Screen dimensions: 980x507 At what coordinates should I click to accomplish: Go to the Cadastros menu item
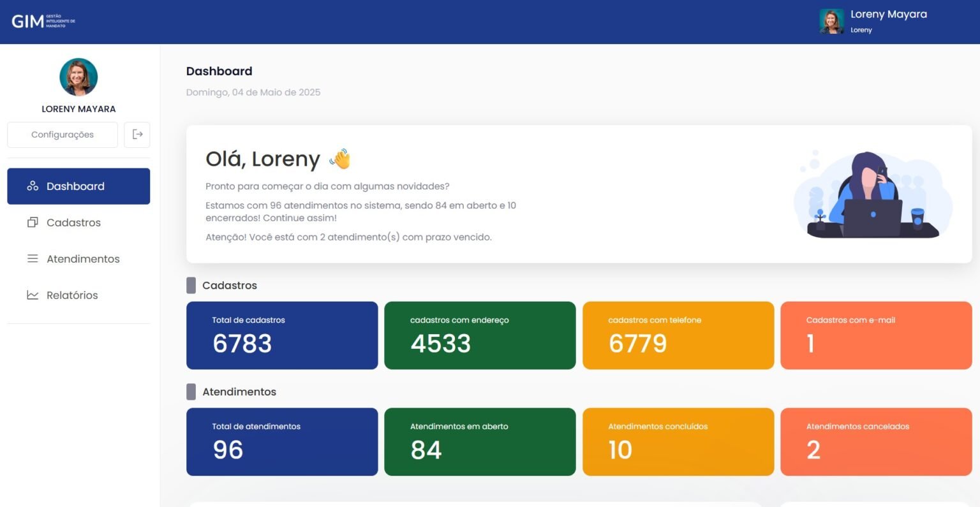(x=73, y=223)
